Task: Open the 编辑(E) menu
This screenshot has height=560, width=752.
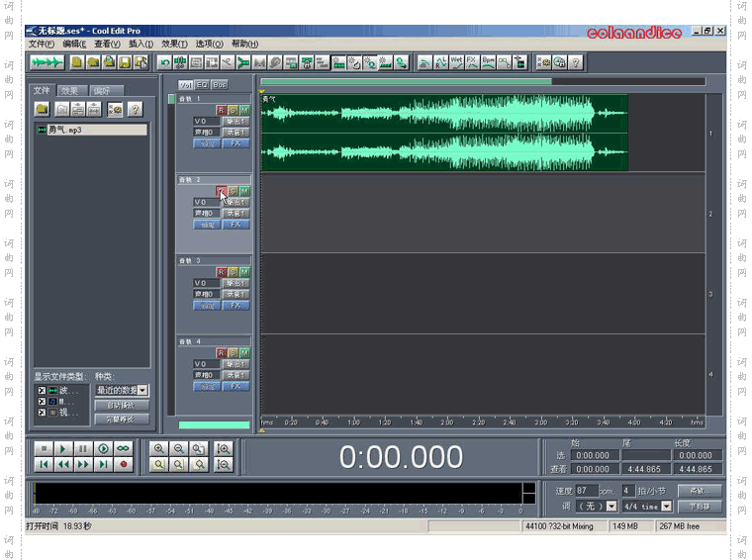Action: pyautogui.click(x=74, y=45)
